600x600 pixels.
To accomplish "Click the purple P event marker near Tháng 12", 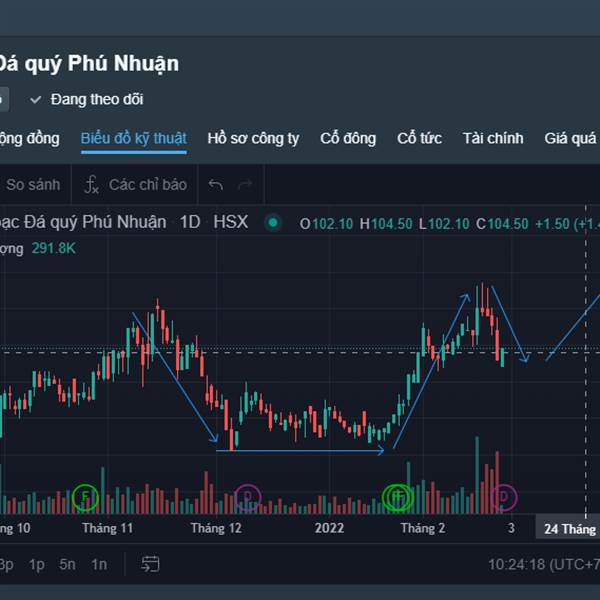I will pos(248,497).
